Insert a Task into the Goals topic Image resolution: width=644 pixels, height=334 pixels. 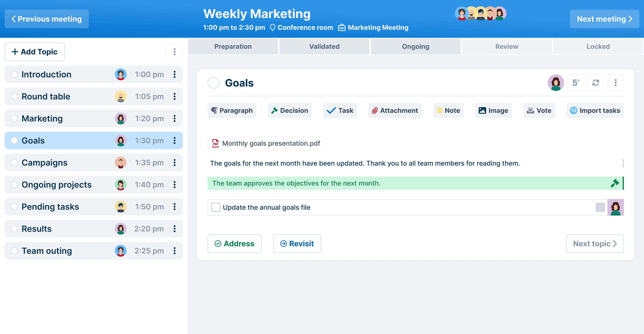coord(340,110)
